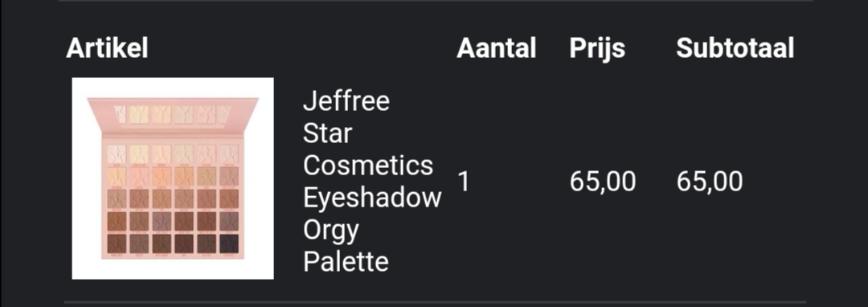
Task: Click the darkest navy shade in palette image
Action: (x=228, y=244)
